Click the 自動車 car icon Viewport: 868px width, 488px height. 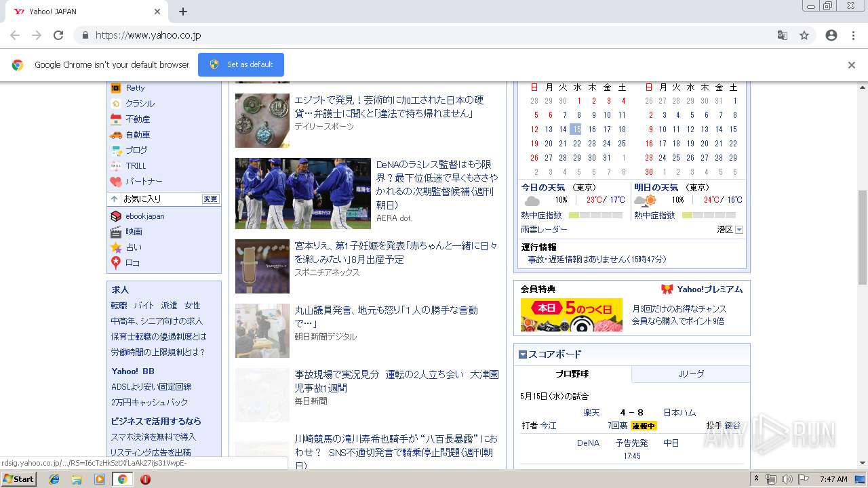(116, 135)
